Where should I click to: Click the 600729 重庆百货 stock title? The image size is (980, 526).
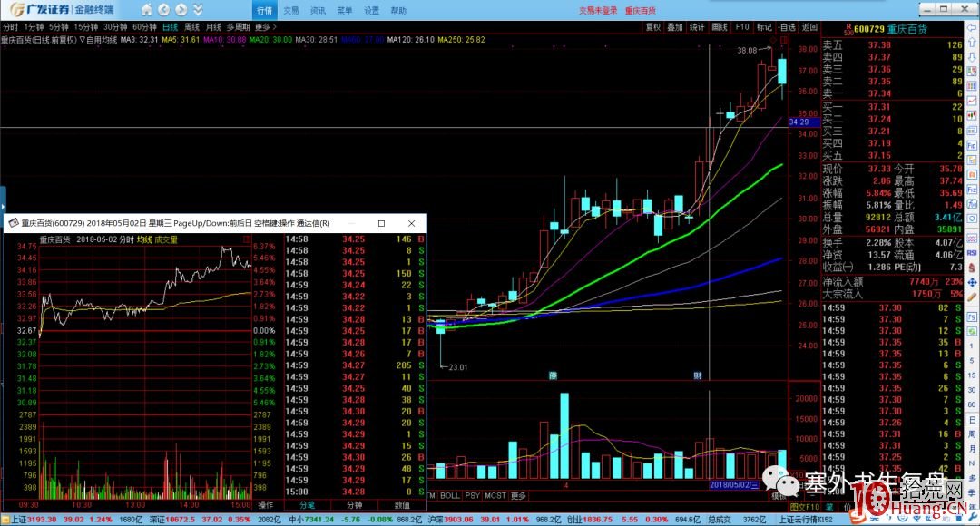click(x=890, y=29)
